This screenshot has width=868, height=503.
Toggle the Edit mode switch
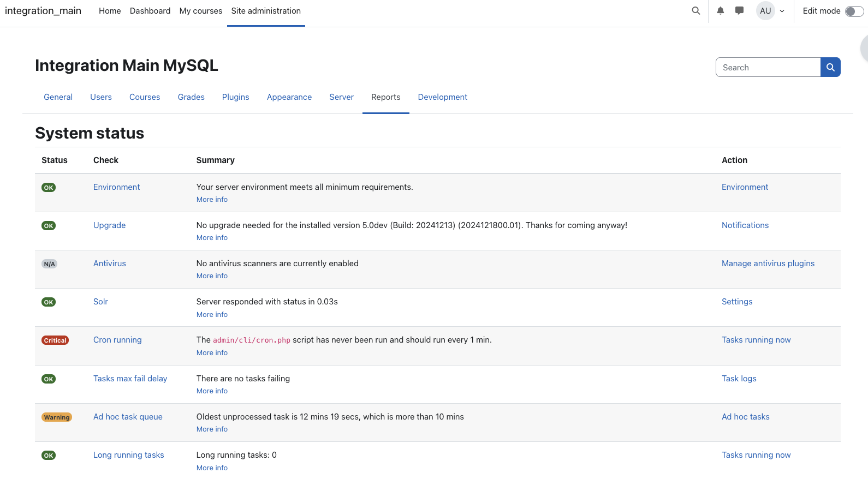[x=854, y=11]
